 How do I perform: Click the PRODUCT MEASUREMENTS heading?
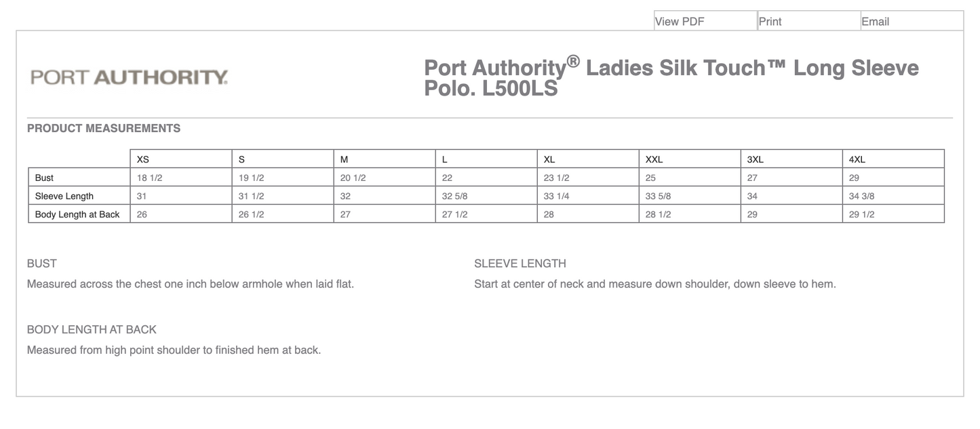(103, 128)
